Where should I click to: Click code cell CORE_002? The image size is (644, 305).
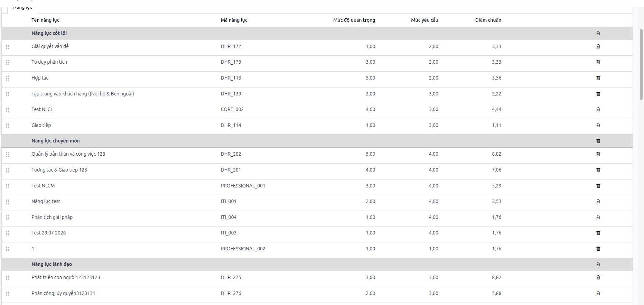[232, 109]
